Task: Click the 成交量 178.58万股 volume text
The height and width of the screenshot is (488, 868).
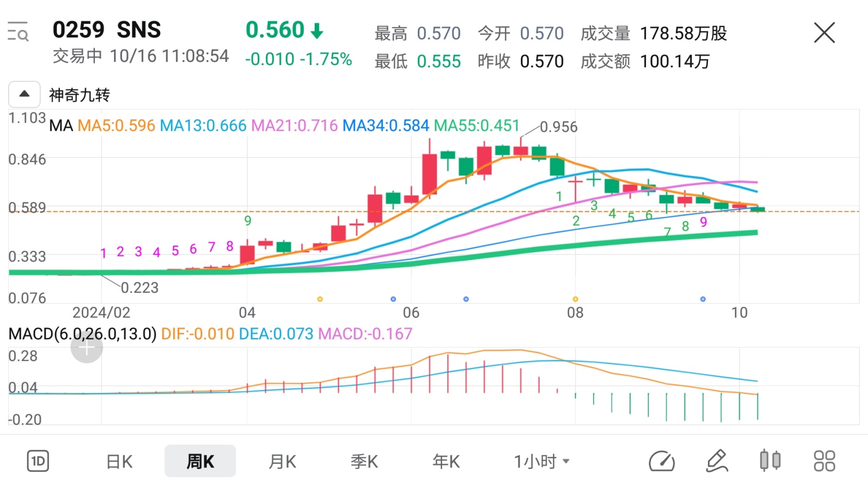Action: [x=654, y=34]
